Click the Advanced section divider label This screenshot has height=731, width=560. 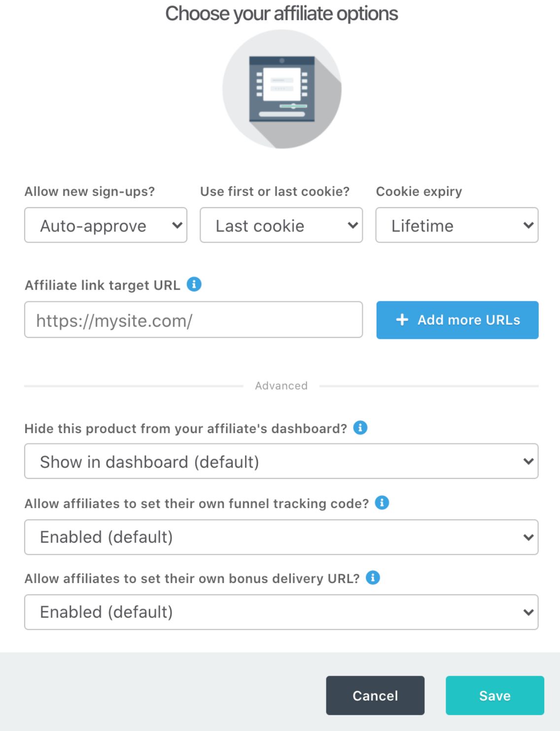281,386
